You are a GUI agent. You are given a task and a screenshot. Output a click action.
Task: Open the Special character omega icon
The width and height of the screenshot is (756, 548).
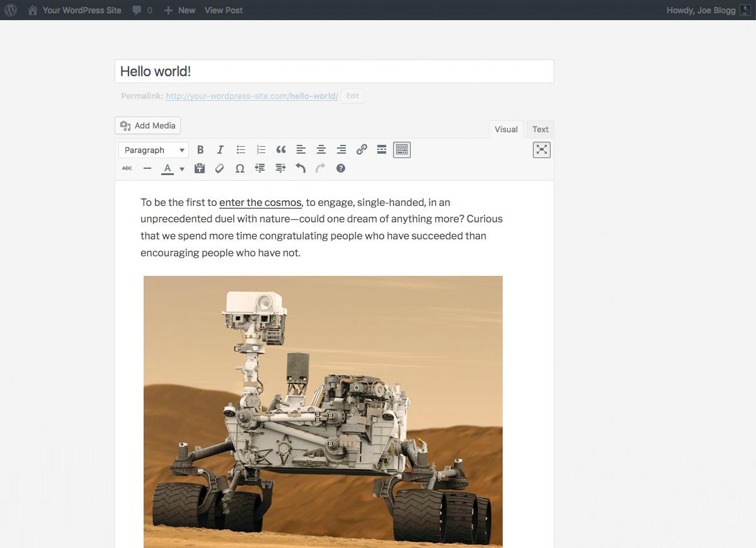click(240, 168)
